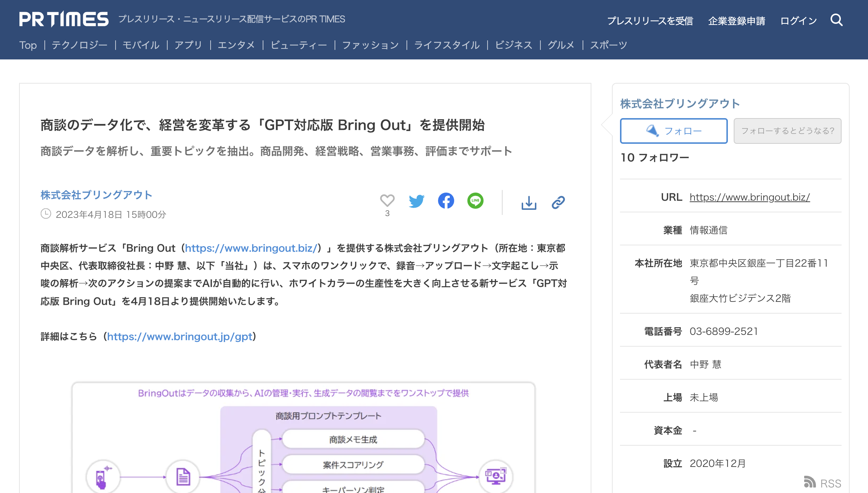
Task: Open the テクノロジー category
Action: pyautogui.click(x=80, y=45)
